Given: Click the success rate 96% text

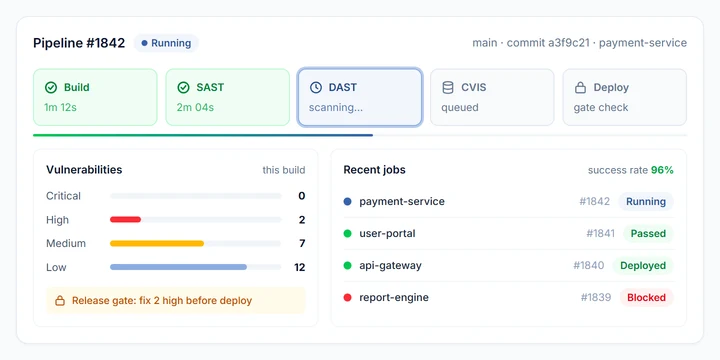Looking at the screenshot, I should click(631, 170).
